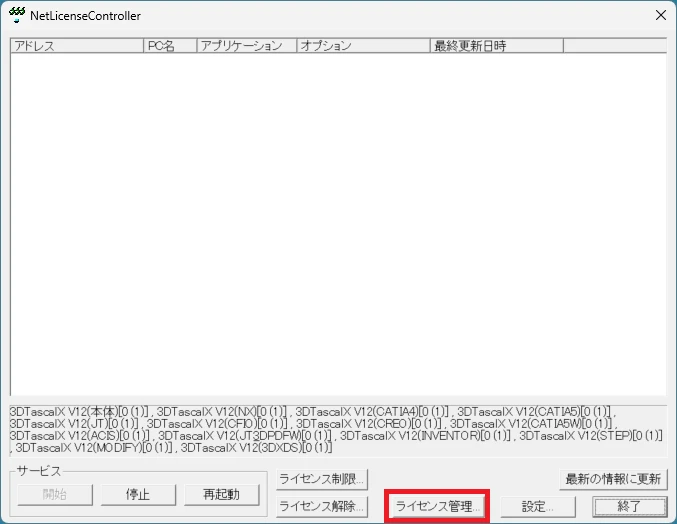Stop the service with 停止 button
This screenshot has height=524, width=677.
click(138, 495)
